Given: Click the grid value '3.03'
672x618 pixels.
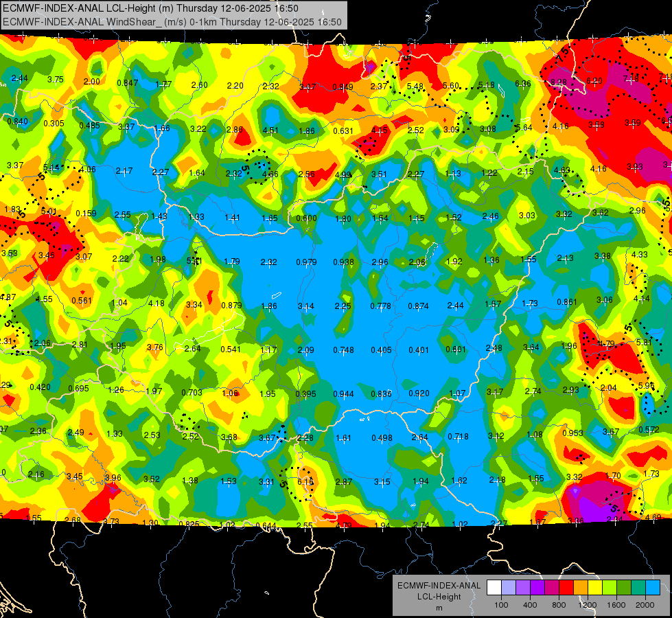Looking at the screenshot, I should (527, 216).
